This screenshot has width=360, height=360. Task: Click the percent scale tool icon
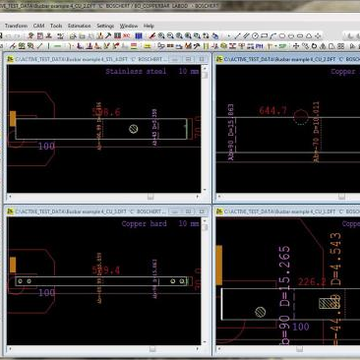pos(305,46)
